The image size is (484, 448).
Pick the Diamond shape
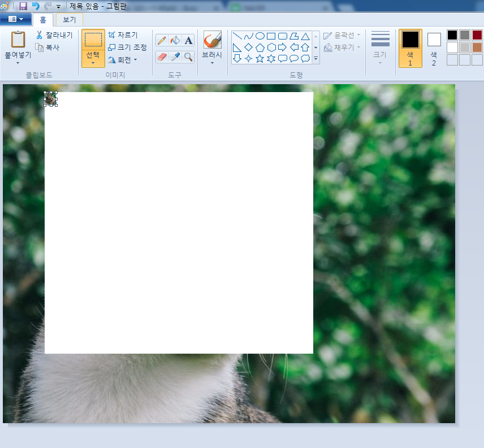pyautogui.click(x=248, y=47)
